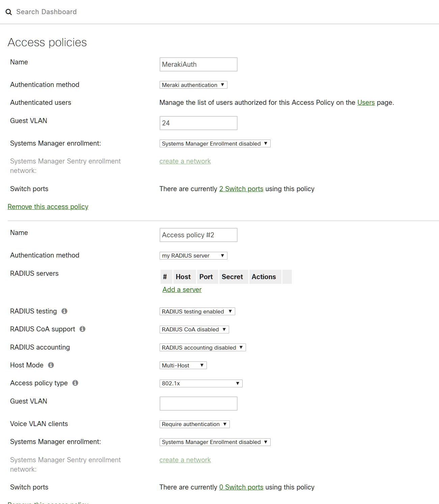
Task: Remove the MerakiAuth access policy
Action: coord(48,207)
